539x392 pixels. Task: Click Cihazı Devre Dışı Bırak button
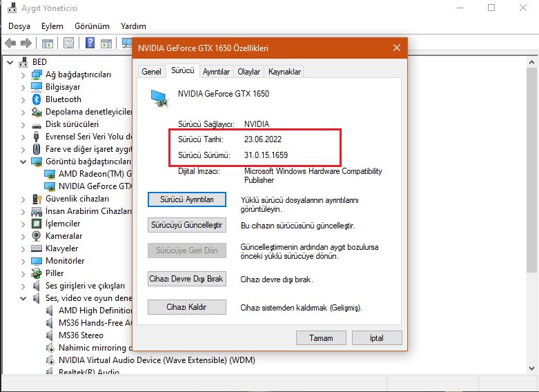click(x=187, y=279)
